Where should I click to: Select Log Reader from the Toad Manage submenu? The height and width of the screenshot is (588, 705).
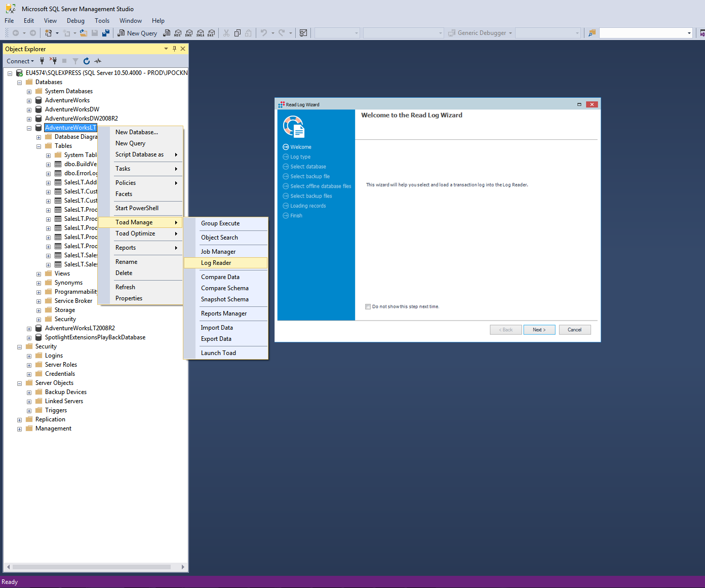coord(216,262)
